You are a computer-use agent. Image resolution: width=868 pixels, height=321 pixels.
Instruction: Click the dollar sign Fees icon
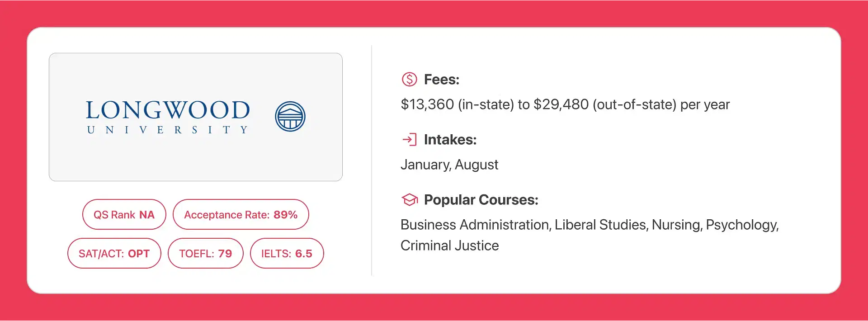pyautogui.click(x=410, y=80)
